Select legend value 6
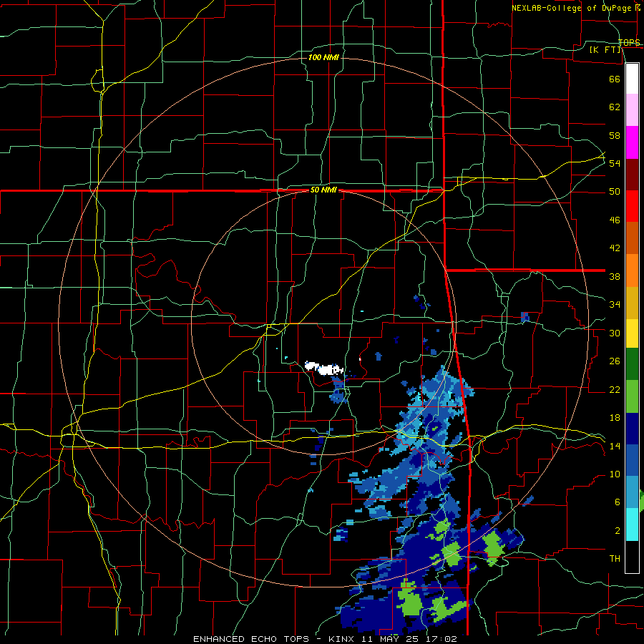644x644 pixels. (x=617, y=502)
